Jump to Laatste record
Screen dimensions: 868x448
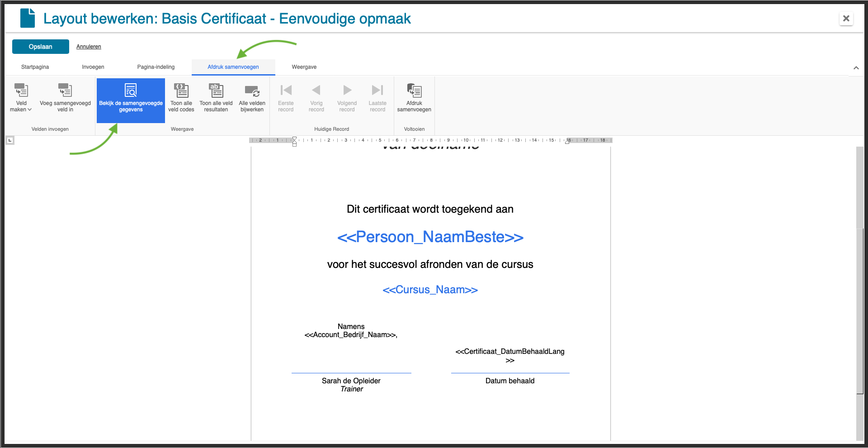[x=377, y=97]
